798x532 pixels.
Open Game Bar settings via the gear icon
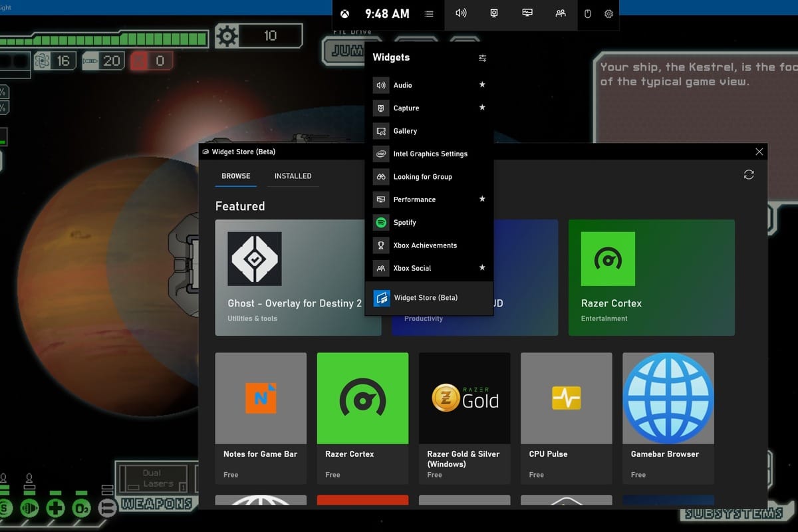pos(608,13)
